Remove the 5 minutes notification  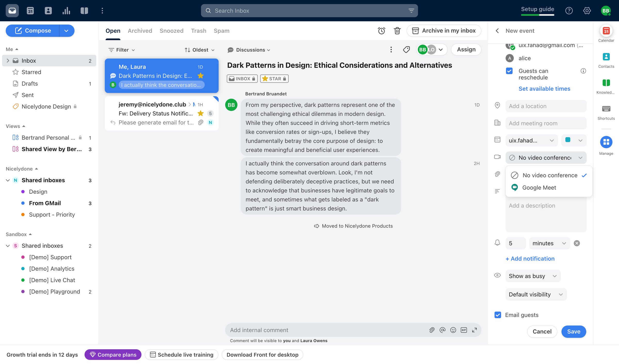[x=577, y=243]
